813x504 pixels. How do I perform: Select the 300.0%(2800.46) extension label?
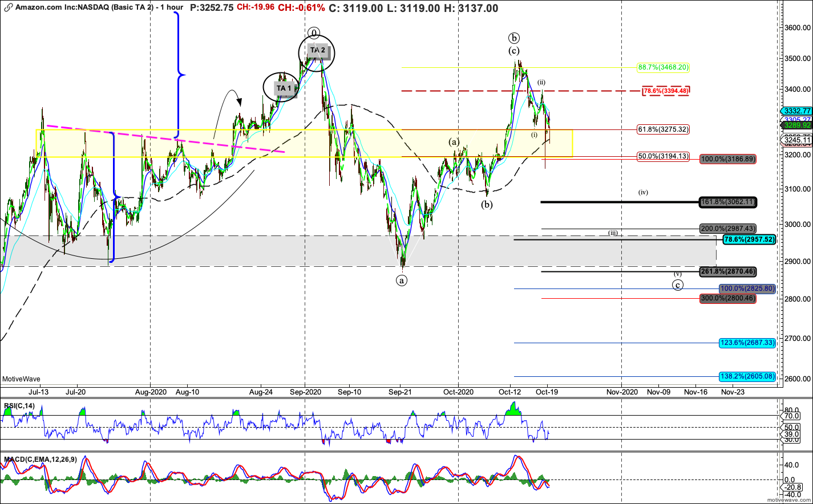(728, 298)
